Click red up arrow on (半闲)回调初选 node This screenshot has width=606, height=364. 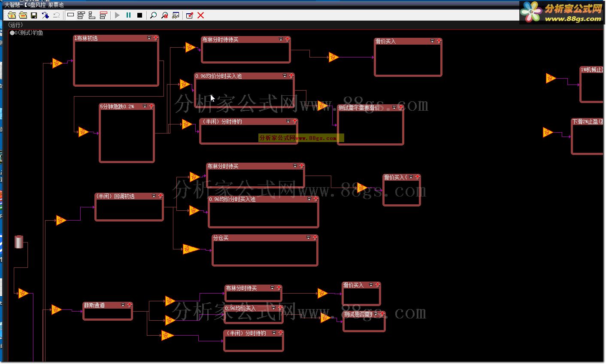161,196
